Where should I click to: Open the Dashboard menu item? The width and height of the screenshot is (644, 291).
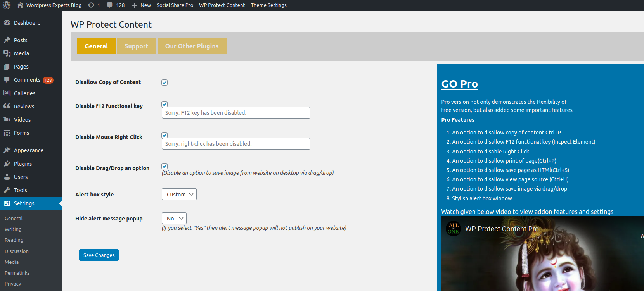[x=31, y=23]
